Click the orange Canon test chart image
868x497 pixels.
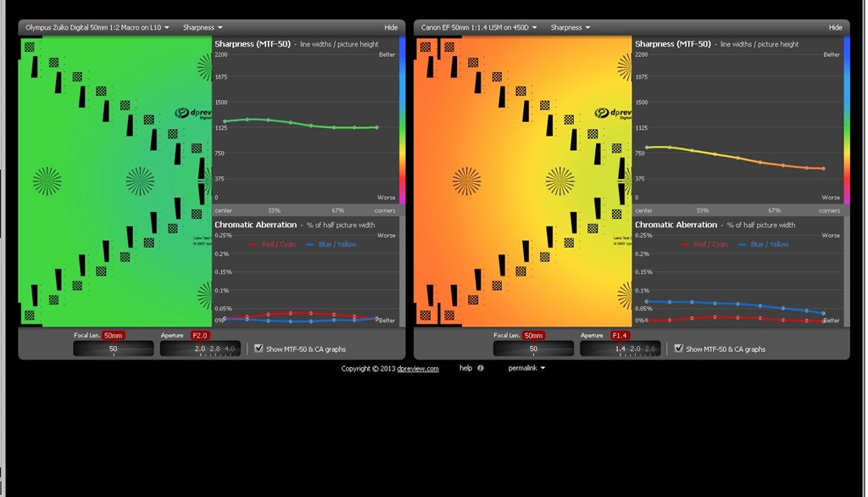[523, 181]
